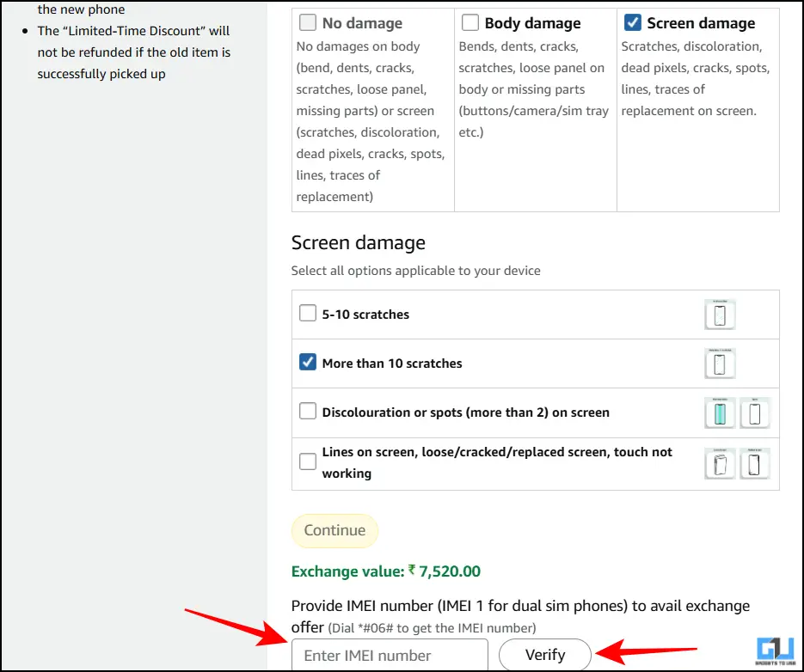Open the 5-10 scratches example phone image
The image size is (804, 672).
click(720, 315)
